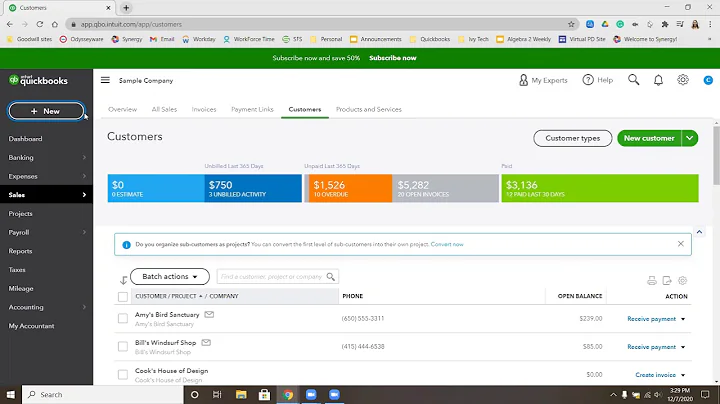Switch to the Payment Links tab
The height and width of the screenshot is (404, 720).
(252, 109)
